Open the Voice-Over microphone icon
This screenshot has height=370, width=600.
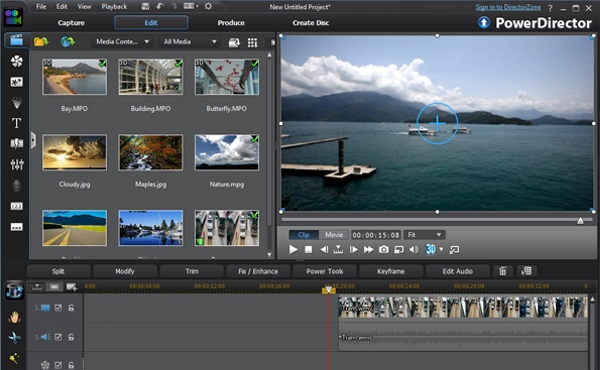pyautogui.click(x=16, y=186)
